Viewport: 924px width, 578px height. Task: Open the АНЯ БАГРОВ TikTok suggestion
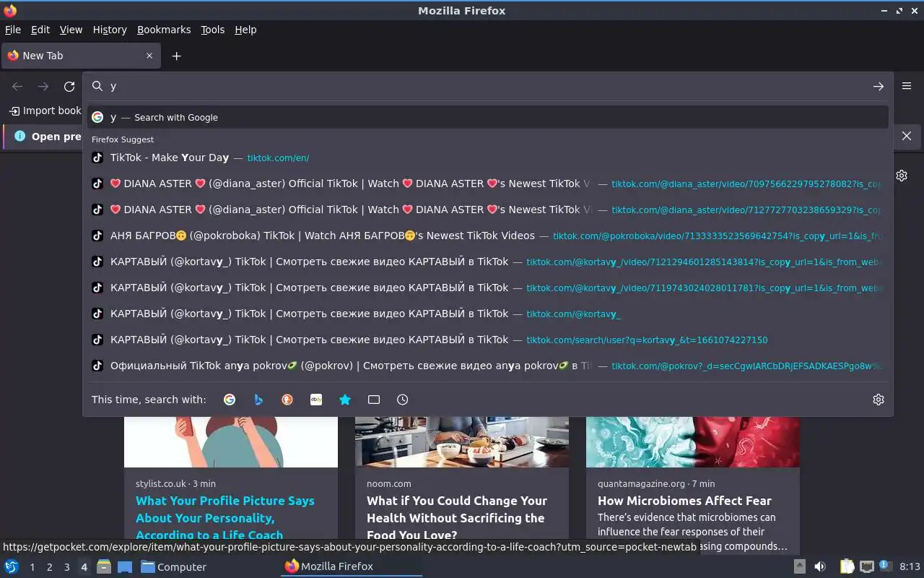click(488, 236)
